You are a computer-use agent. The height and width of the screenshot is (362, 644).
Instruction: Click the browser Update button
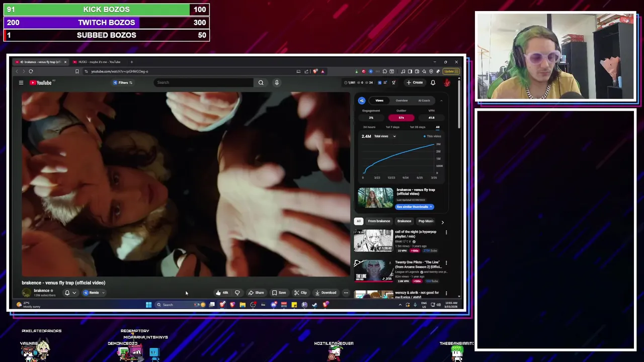tap(450, 71)
